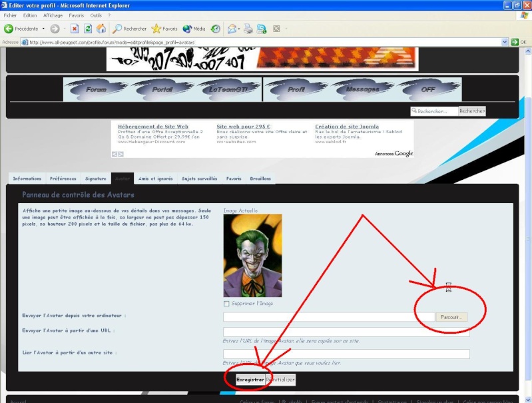The image size is (532, 403).
Task: Print the page using printer icon
Action: (x=248, y=29)
